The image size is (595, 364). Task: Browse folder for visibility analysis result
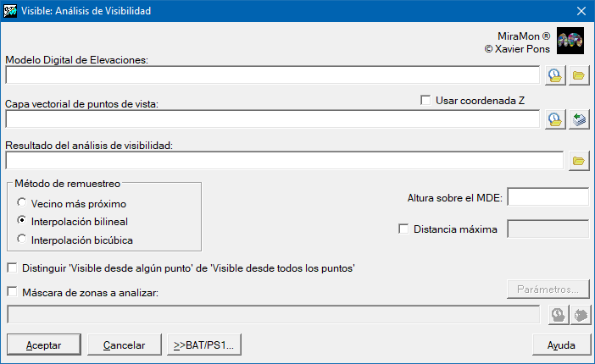(x=579, y=160)
